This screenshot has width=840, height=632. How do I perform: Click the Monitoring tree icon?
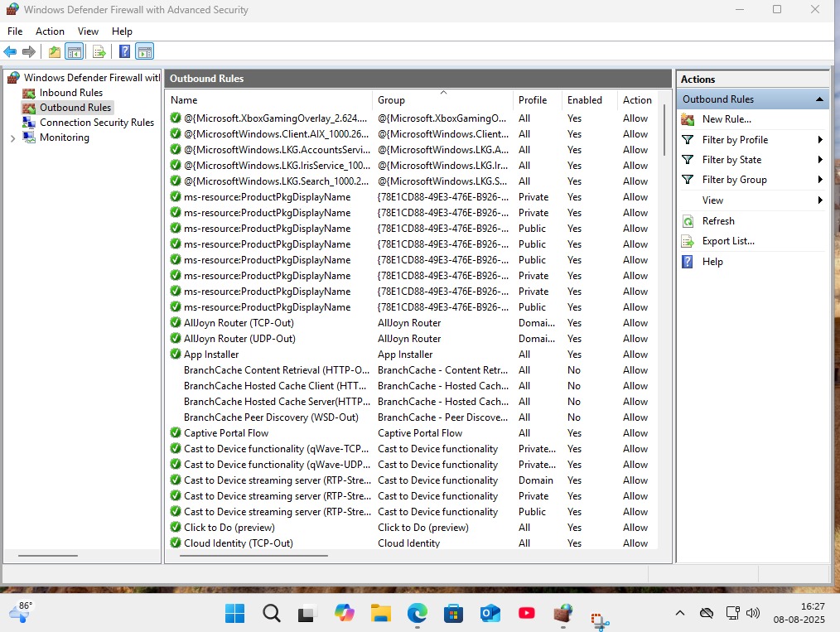tap(29, 137)
